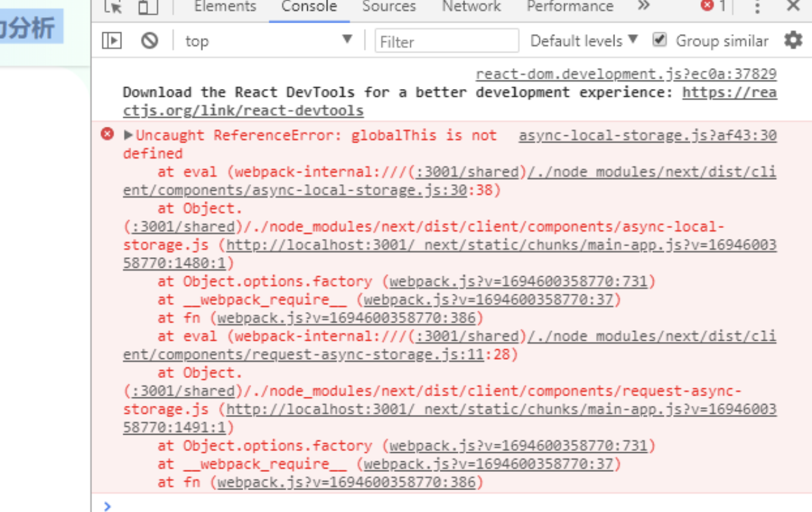Click the red error icon beside Uncaught ReferenceError
Screen dimensions: 812x512
pyautogui.click(x=107, y=134)
